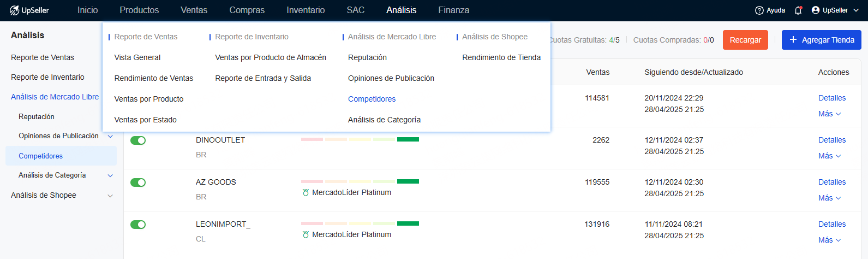Open the Ayuda help icon
The height and width of the screenshot is (259, 868).
(x=759, y=10)
